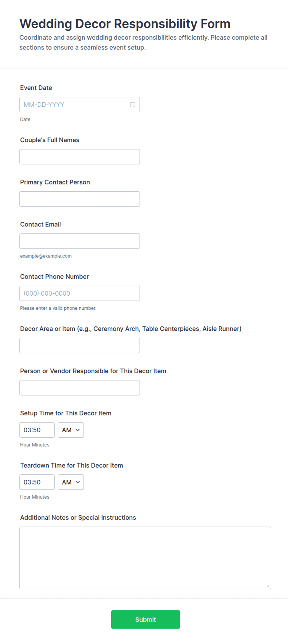
Task: Click the Wedding Decor Responsibility Form heading
Action: pos(125,24)
